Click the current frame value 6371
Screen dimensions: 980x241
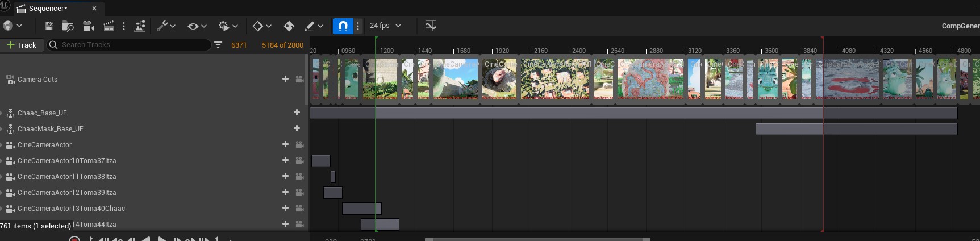239,45
